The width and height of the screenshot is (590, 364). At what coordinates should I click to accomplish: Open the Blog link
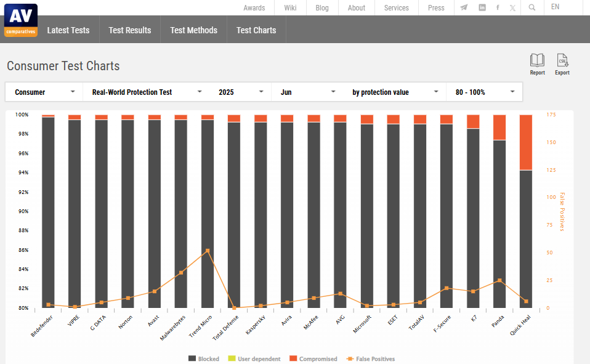click(321, 7)
